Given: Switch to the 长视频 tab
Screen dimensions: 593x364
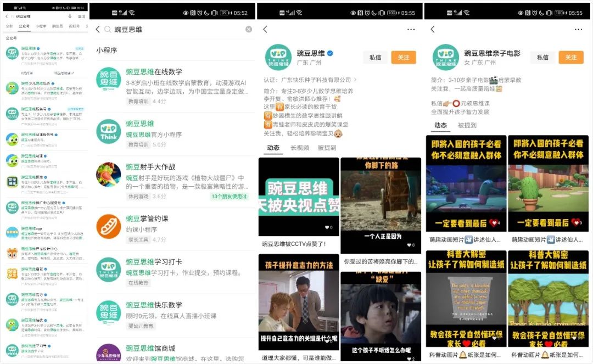Looking at the screenshot, I should point(299,148).
